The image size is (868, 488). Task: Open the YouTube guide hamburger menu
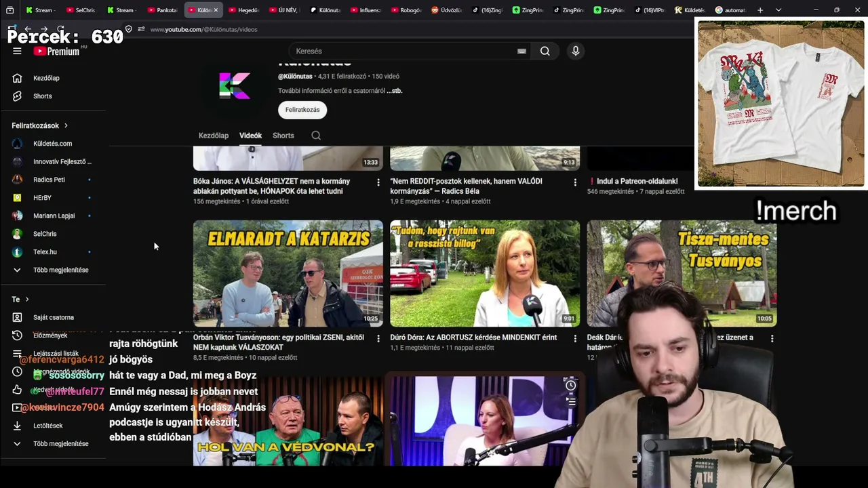coord(17,52)
